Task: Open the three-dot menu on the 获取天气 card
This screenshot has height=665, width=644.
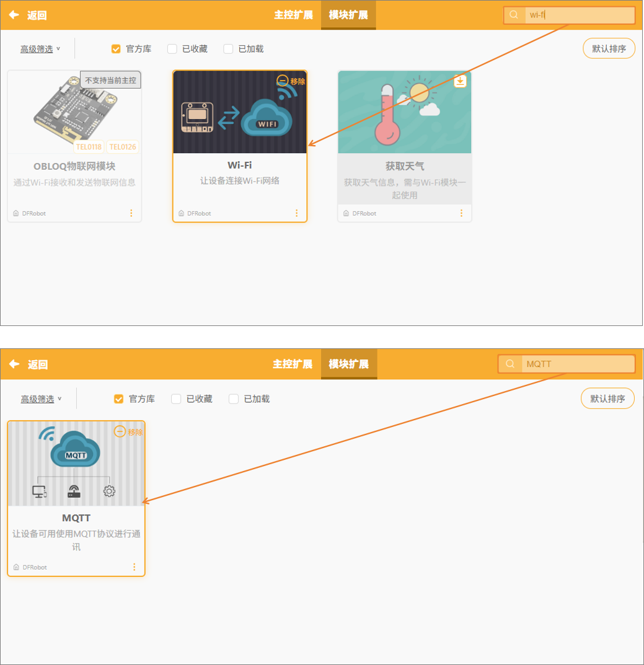Action: pos(461,213)
